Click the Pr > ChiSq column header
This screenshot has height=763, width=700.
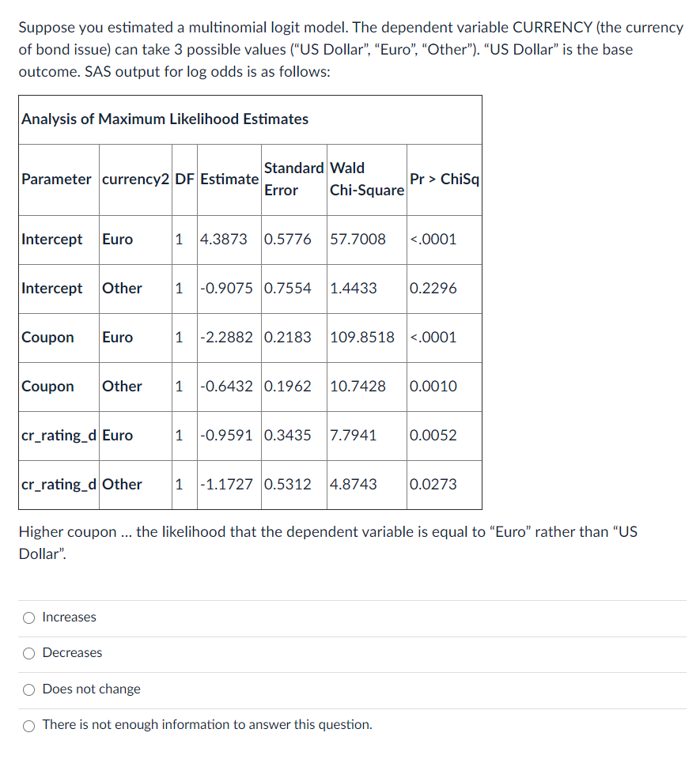pyautogui.click(x=444, y=179)
